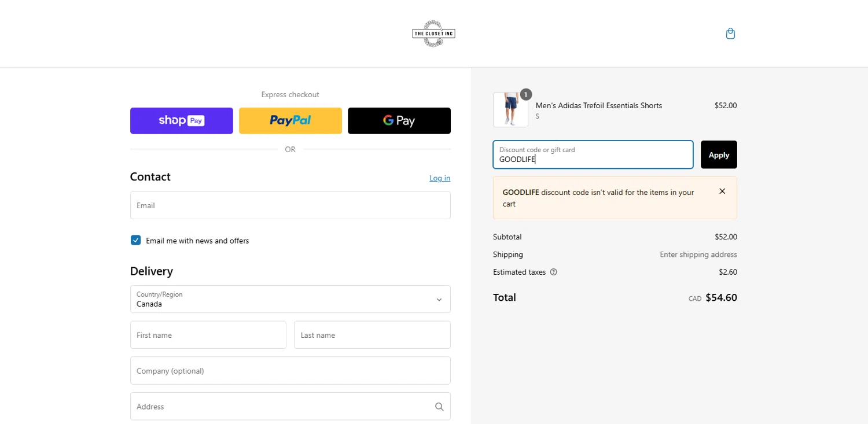Click the Contact section heading
The width and height of the screenshot is (868, 424).
(150, 176)
